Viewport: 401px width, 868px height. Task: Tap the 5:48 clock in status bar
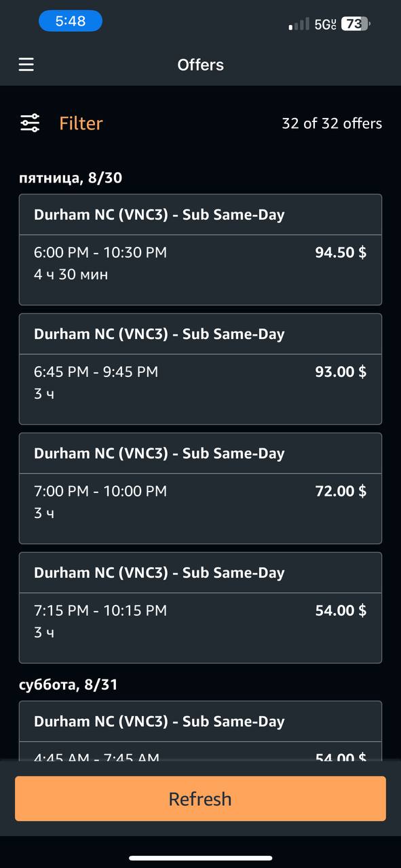(71, 21)
